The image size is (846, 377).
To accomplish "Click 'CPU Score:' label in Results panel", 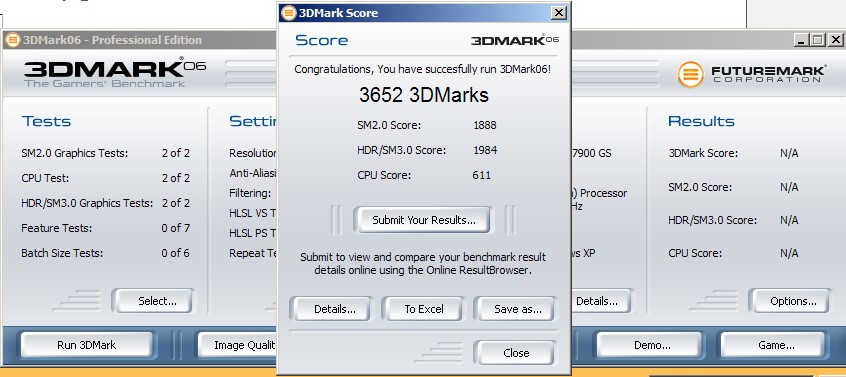I will pyautogui.click(x=695, y=253).
